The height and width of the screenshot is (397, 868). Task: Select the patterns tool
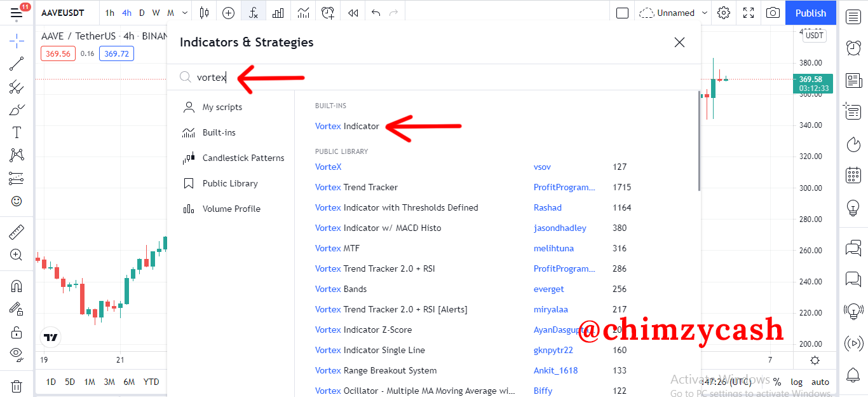point(17,155)
